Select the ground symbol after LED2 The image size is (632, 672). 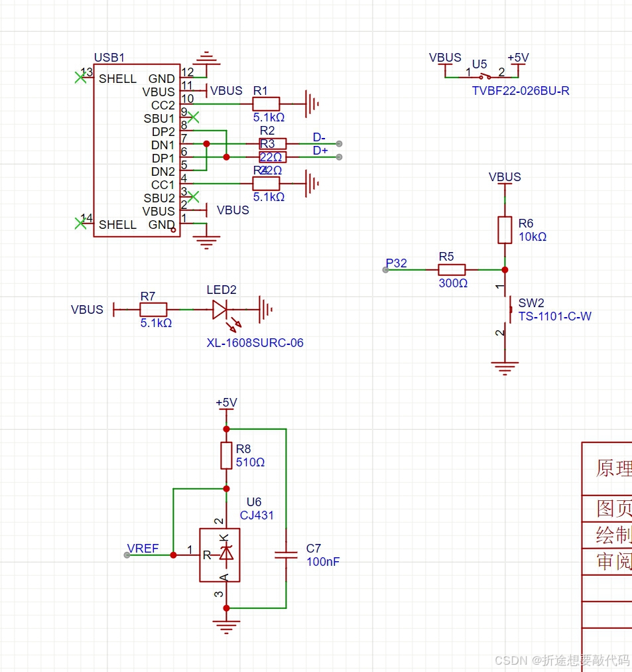tap(266, 309)
